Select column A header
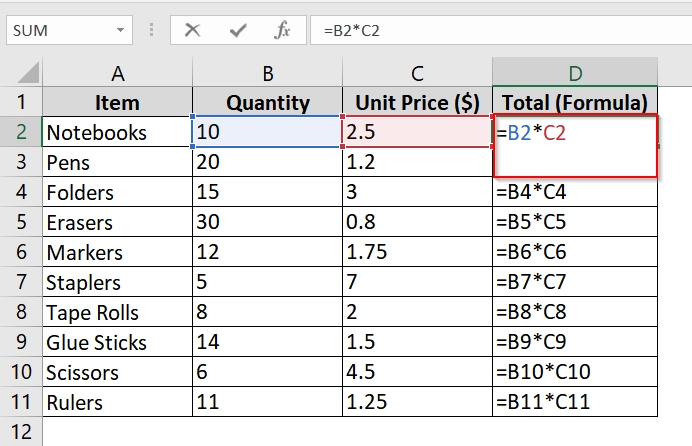Screen dimensions: 692x446 [117, 72]
